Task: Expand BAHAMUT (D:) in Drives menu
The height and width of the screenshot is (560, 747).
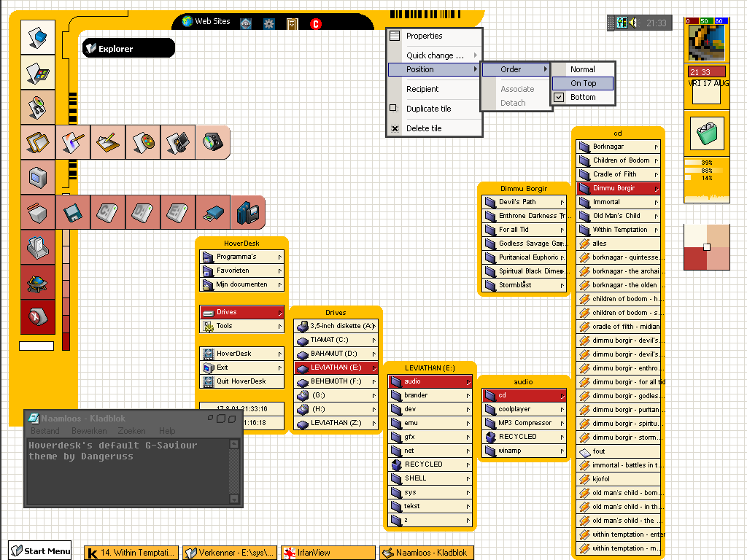Action: pyautogui.click(x=336, y=354)
